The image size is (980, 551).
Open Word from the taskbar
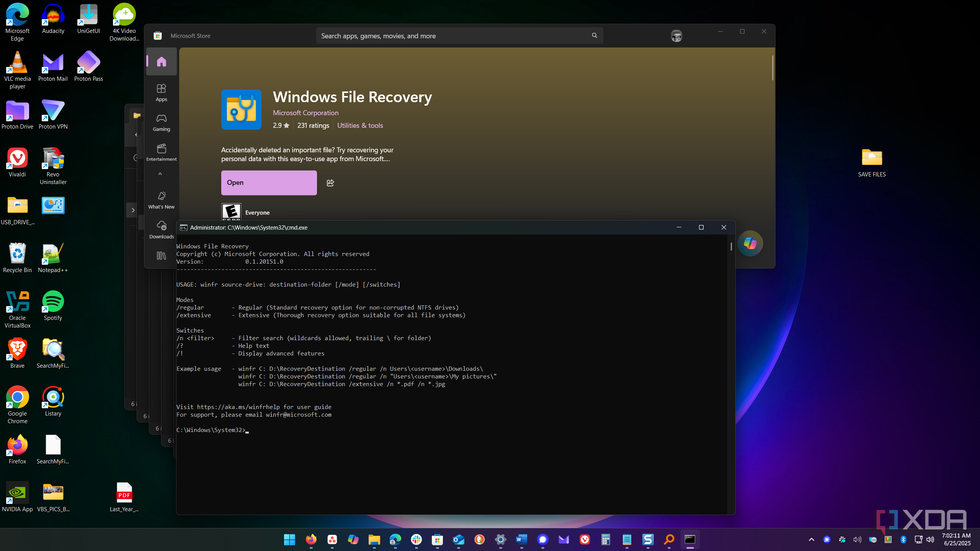[x=521, y=540]
